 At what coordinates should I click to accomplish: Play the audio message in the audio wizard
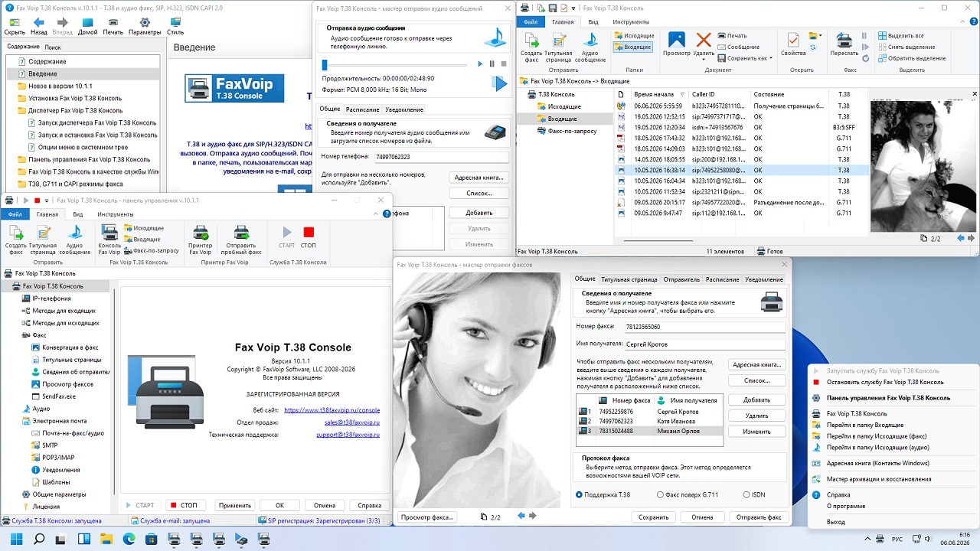coord(480,64)
